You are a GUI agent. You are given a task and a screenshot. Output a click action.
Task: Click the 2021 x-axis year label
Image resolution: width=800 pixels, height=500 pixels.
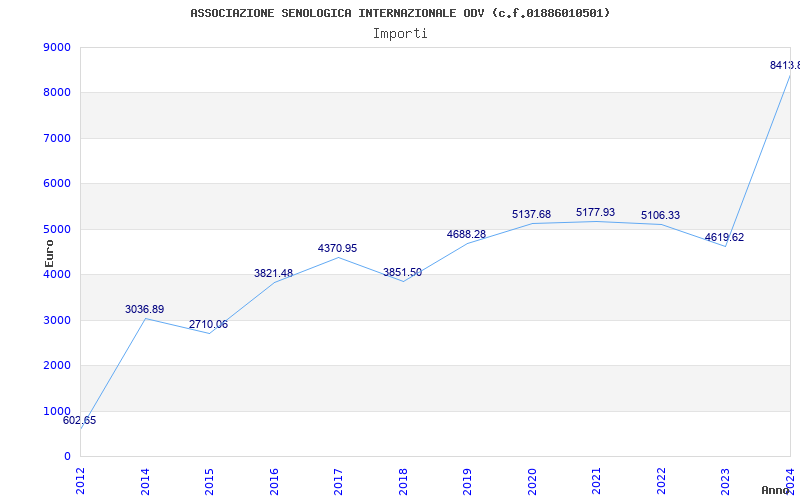(x=596, y=481)
